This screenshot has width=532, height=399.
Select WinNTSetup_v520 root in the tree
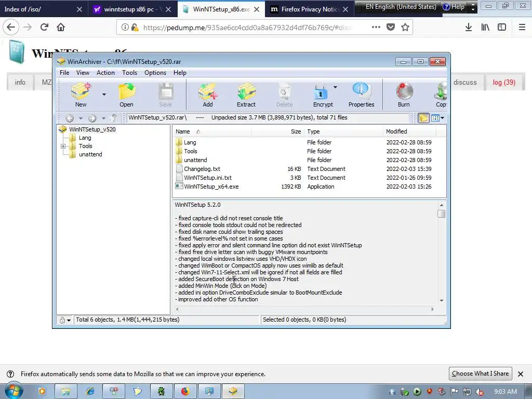click(92, 129)
